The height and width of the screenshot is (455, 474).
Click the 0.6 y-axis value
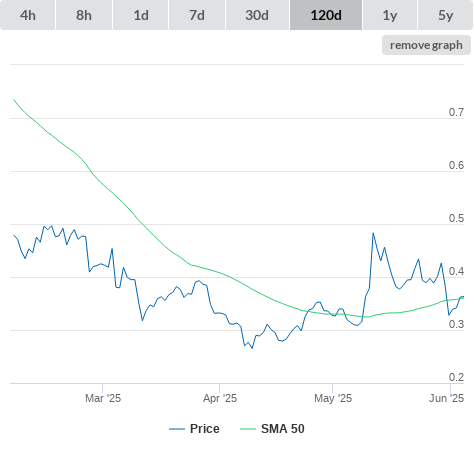click(456, 165)
